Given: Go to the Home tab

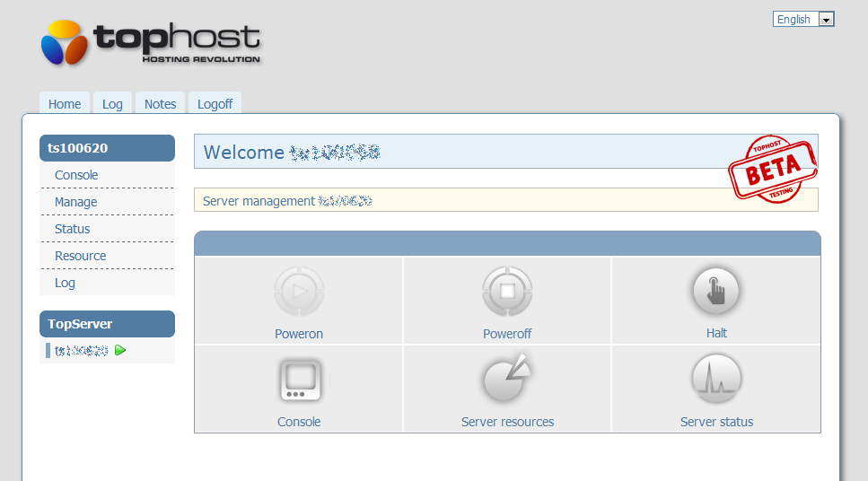Looking at the screenshot, I should (x=65, y=104).
